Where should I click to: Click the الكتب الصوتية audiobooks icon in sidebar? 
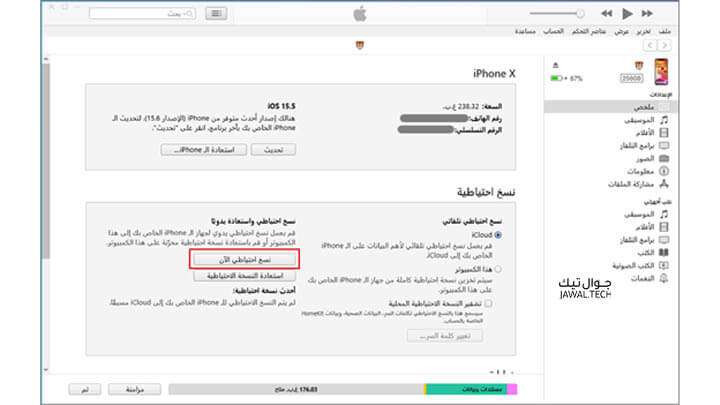pos(664,265)
